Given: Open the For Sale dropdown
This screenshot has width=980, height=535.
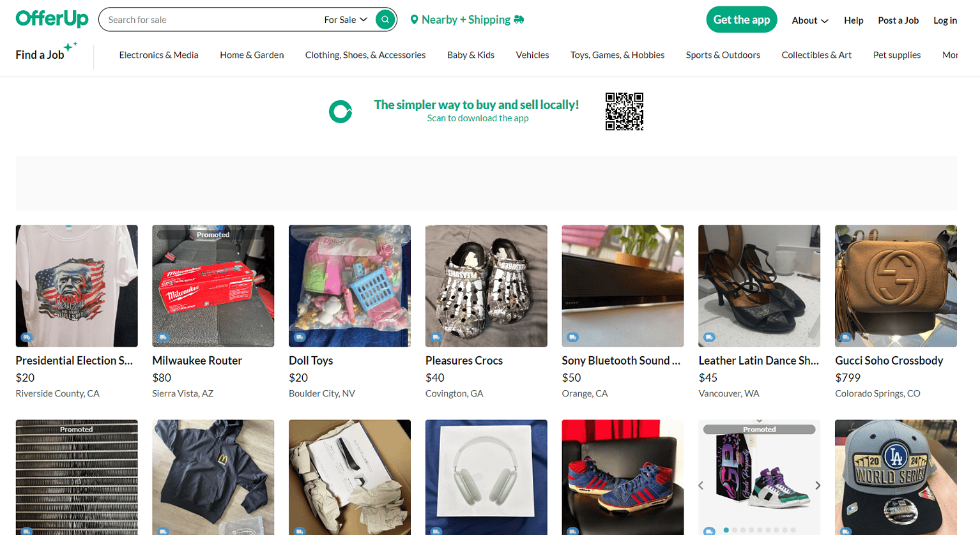Looking at the screenshot, I should pyautogui.click(x=344, y=19).
